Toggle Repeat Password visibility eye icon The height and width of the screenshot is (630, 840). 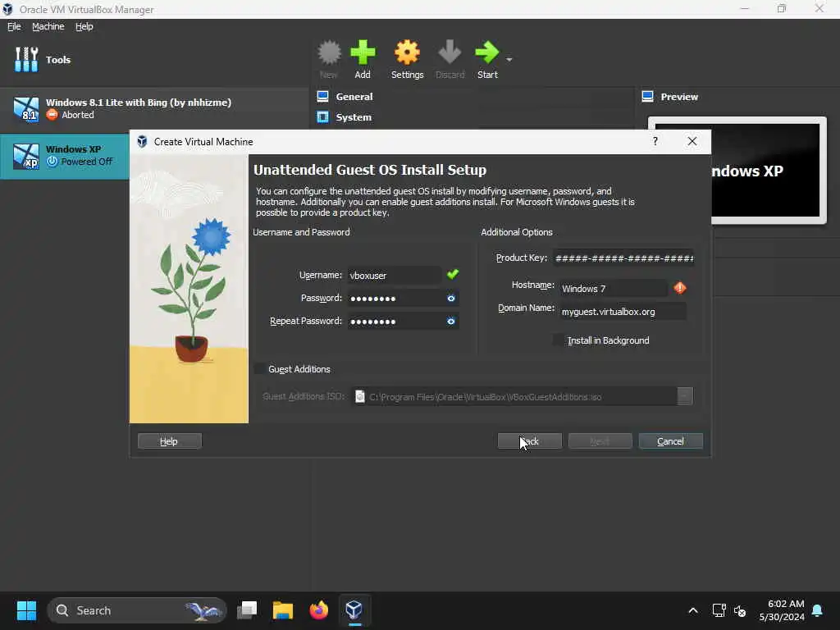(451, 322)
